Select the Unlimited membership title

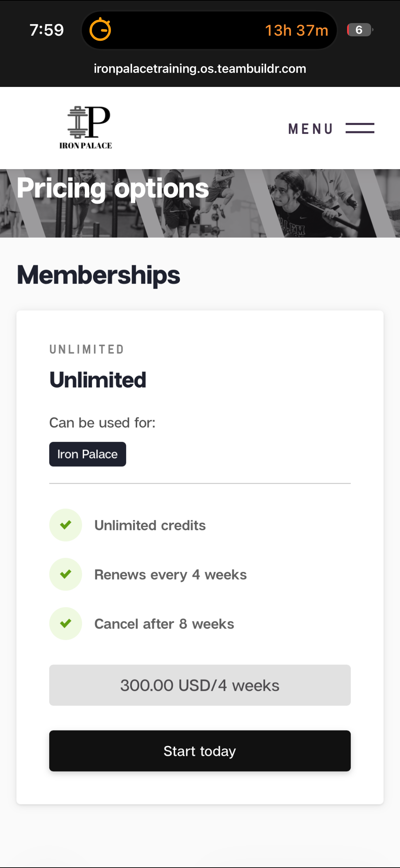(x=98, y=380)
